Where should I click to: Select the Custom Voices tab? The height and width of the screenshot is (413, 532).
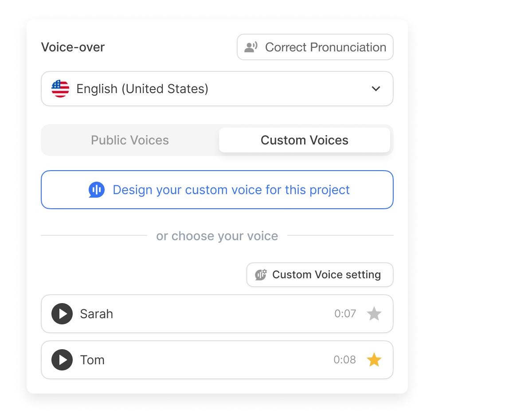(305, 140)
